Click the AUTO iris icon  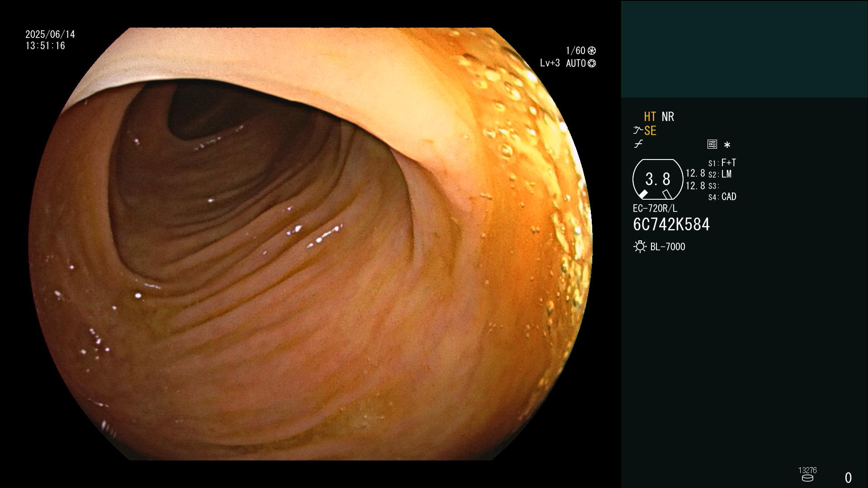coord(592,63)
